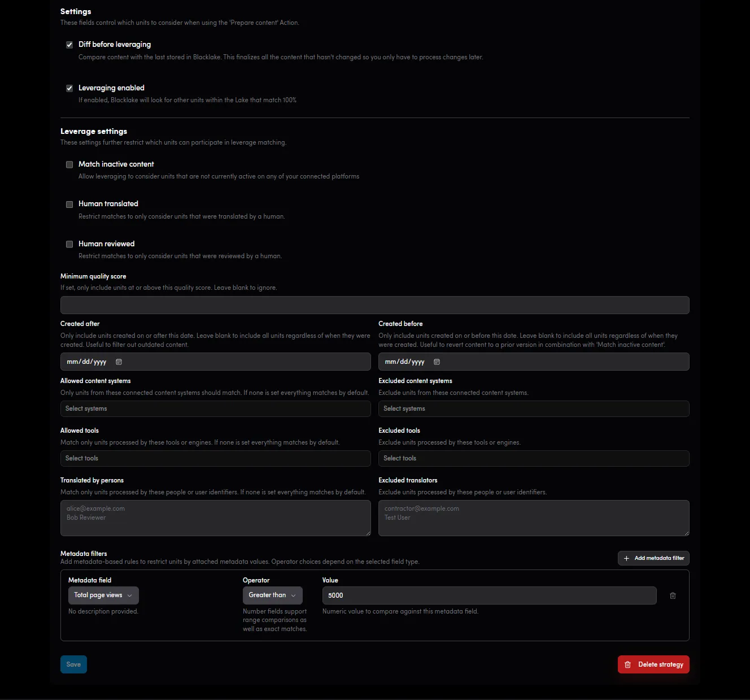Image resolution: width=750 pixels, height=700 pixels.
Task: Toggle off Leveraging enabled
Action: [x=69, y=88]
